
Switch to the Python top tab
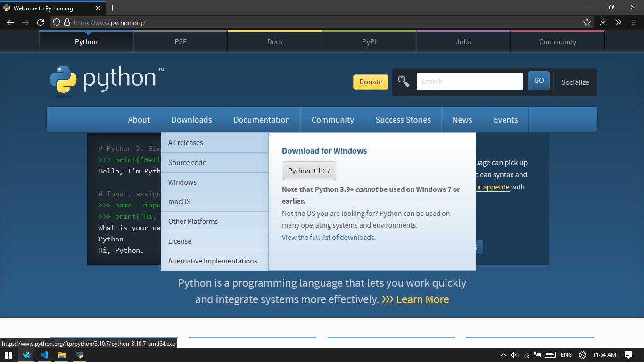coord(86,41)
